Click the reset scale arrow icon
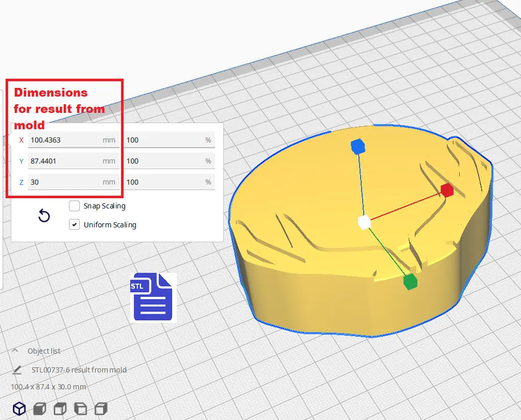This screenshot has height=420, width=521. click(x=44, y=216)
